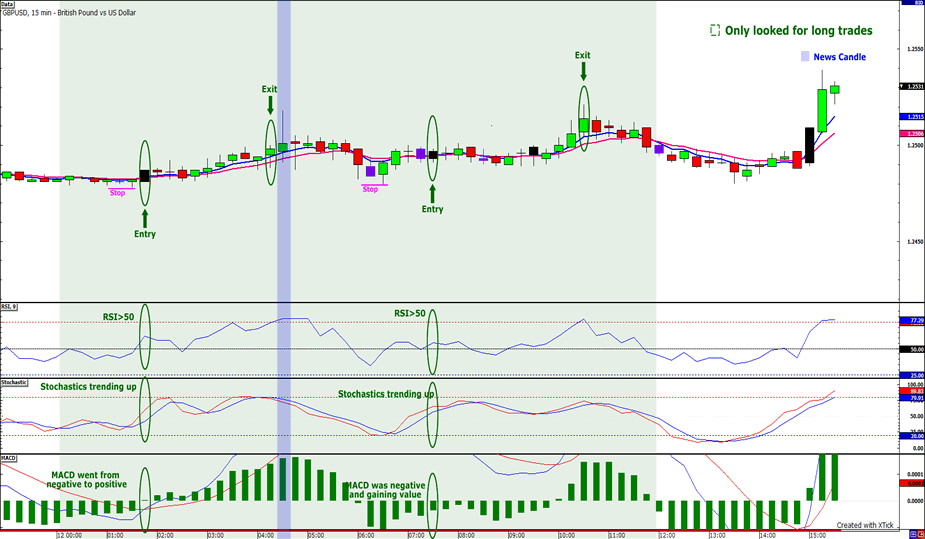The width and height of the screenshot is (925, 539).
Task: Click the 1.2550 price axis label
Action: coord(915,48)
